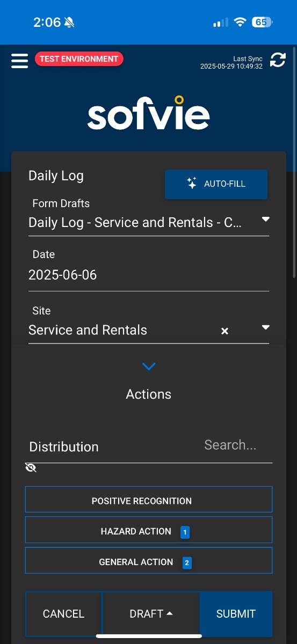Clear the Service and Rentals site selection
Viewport: 297px width, 644px height.
pos(225,331)
